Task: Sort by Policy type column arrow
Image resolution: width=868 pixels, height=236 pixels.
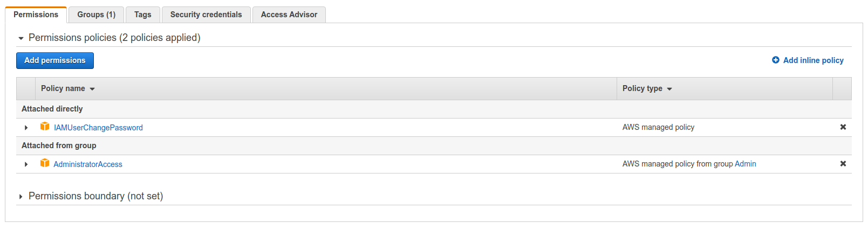Action: coord(669,89)
